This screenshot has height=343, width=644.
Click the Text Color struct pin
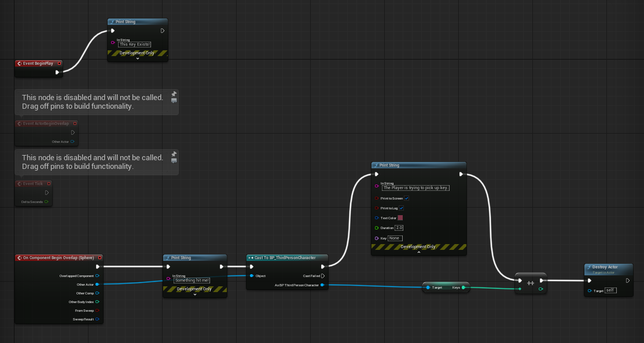pos(377,218)
